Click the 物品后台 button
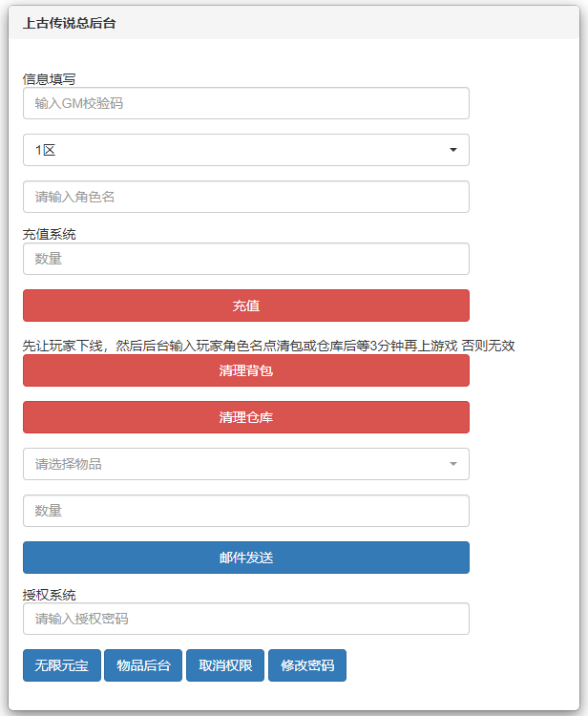This screenshot has width=588, height=716. 143,665
